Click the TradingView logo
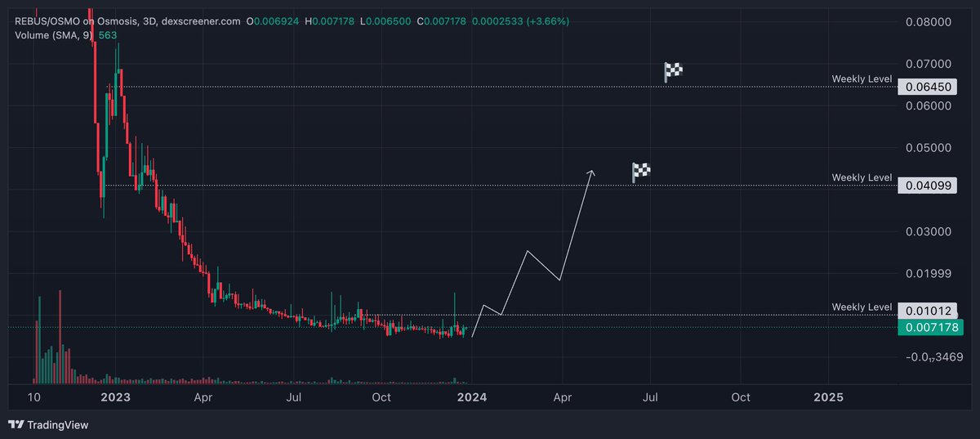The image size is (980, 439). (48, 425)
